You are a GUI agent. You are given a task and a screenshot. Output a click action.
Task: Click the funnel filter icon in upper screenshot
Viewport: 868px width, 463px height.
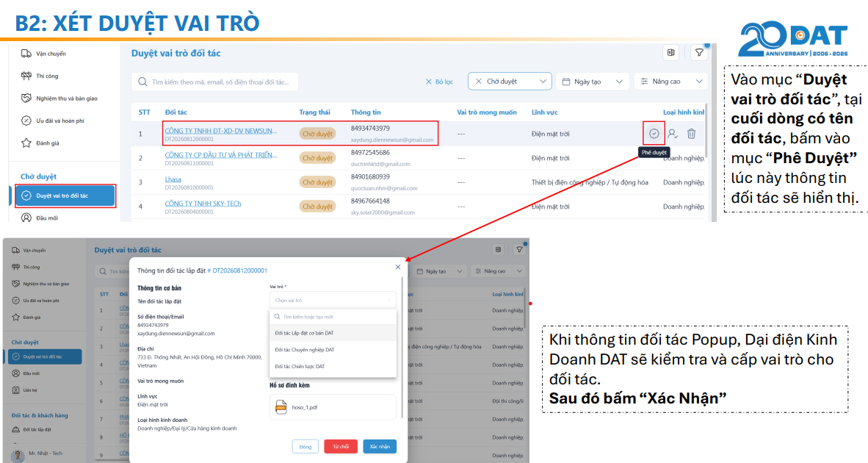pyautogui.click(x=699, y=53)
